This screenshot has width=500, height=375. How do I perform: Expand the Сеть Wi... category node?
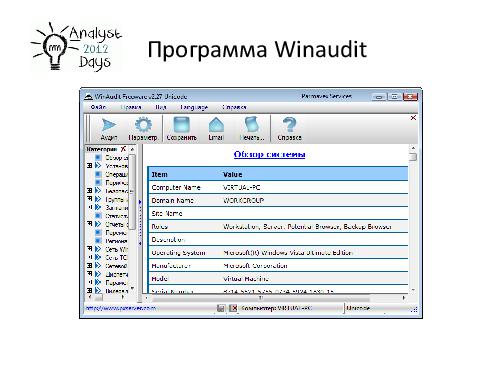pos(89,249)
